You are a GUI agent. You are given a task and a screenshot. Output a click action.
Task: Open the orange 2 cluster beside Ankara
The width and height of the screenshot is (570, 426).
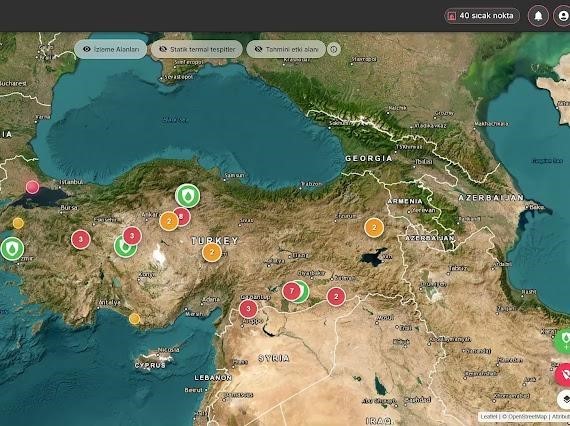coord(169,221)
